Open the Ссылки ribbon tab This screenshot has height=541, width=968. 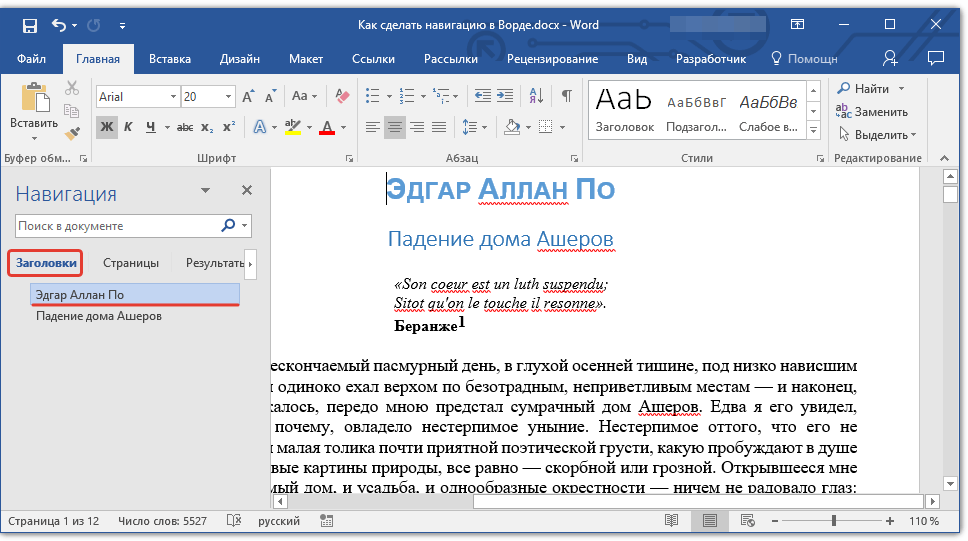[x=373, y=59]
